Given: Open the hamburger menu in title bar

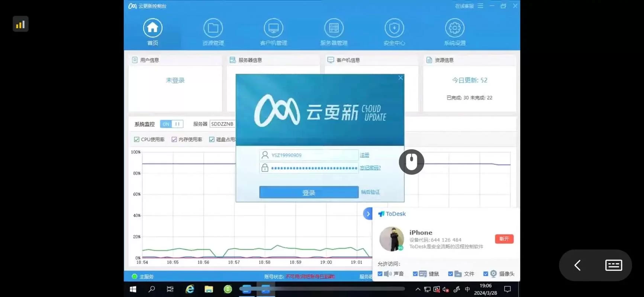Looking at the screenshot, I should [480, 6].
